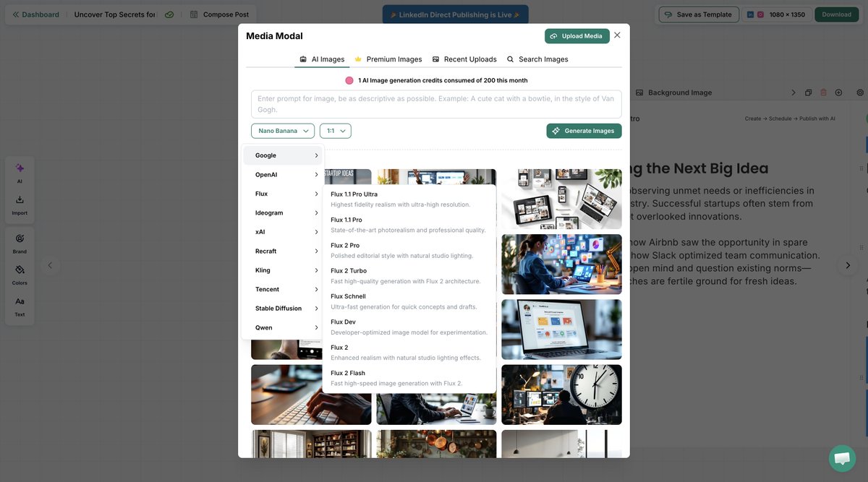Select Flux Dev model
868x482 pixels.
coord(409,327)
